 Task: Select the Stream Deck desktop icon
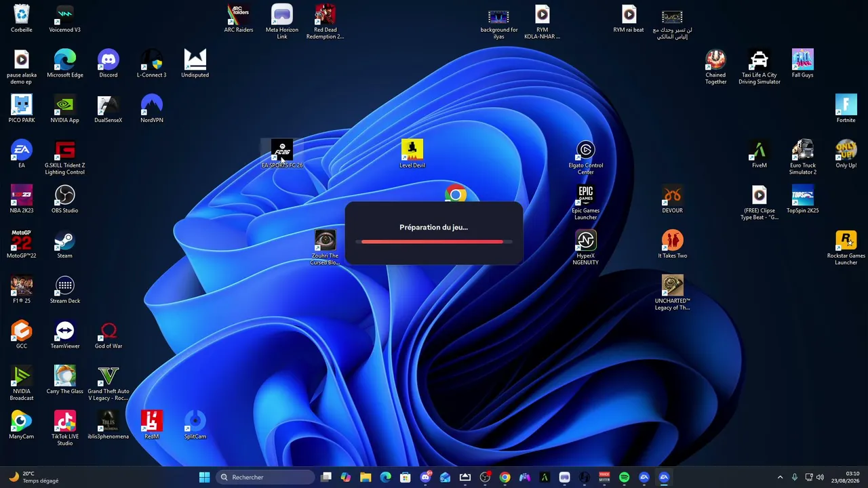65,290
